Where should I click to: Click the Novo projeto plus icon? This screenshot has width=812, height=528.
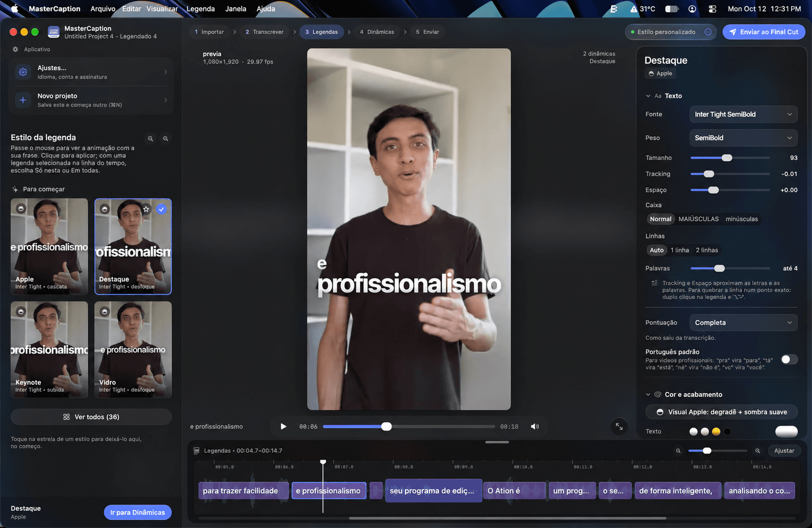pos(23,100)
